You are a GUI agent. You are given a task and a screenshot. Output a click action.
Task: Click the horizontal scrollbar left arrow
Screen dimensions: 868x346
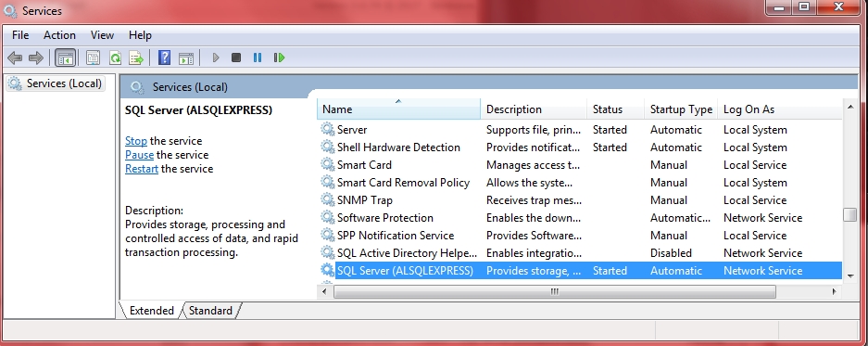(325, 291)
